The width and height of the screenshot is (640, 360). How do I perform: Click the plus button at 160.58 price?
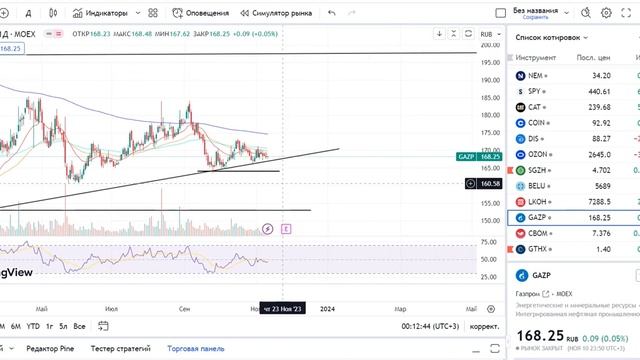click(470, 184)
